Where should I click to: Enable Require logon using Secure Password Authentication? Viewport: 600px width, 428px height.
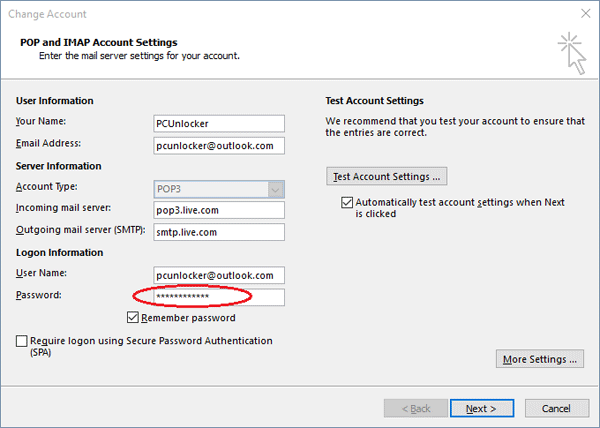pyautogui.click(x=23, y=341)
